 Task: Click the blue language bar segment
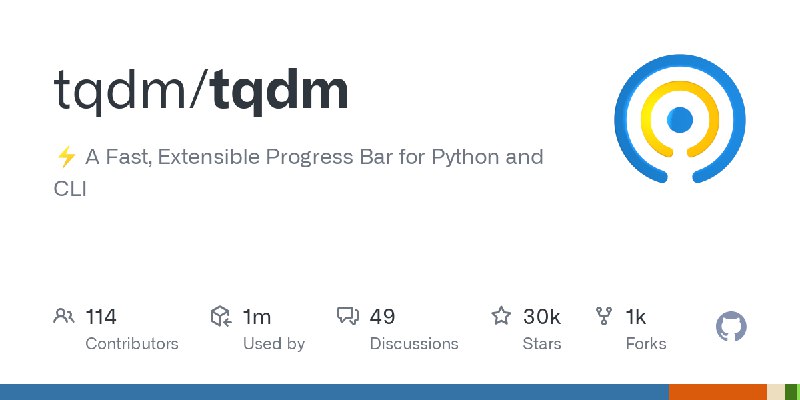pyautogui.click(x=334, y=392)
